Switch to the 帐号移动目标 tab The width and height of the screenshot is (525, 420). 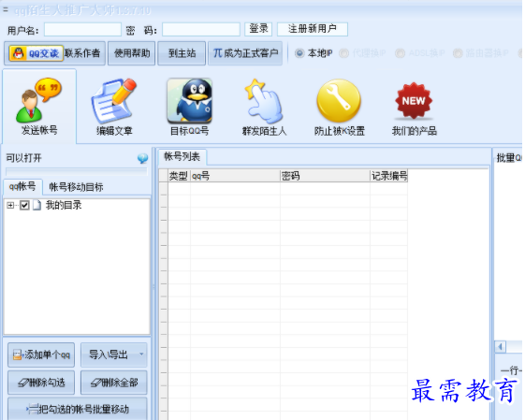pos(76,187)
